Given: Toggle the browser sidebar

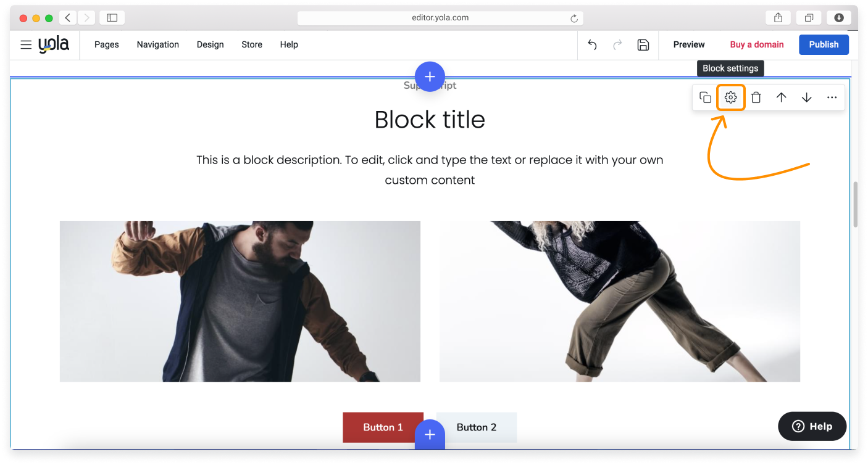Looking at the screenshot, I should [112, 17].
